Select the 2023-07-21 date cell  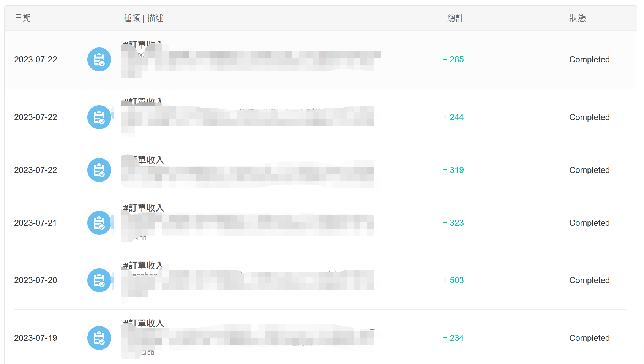click(35, 223)
